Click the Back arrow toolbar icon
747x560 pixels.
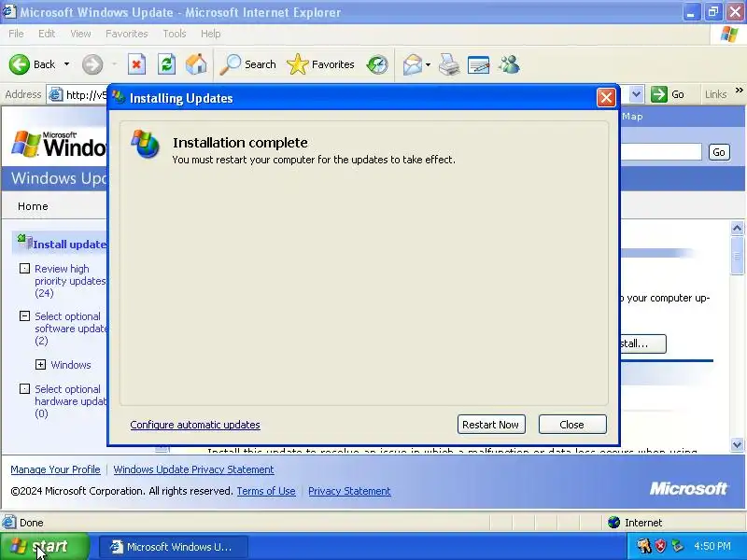coord(20,64)
